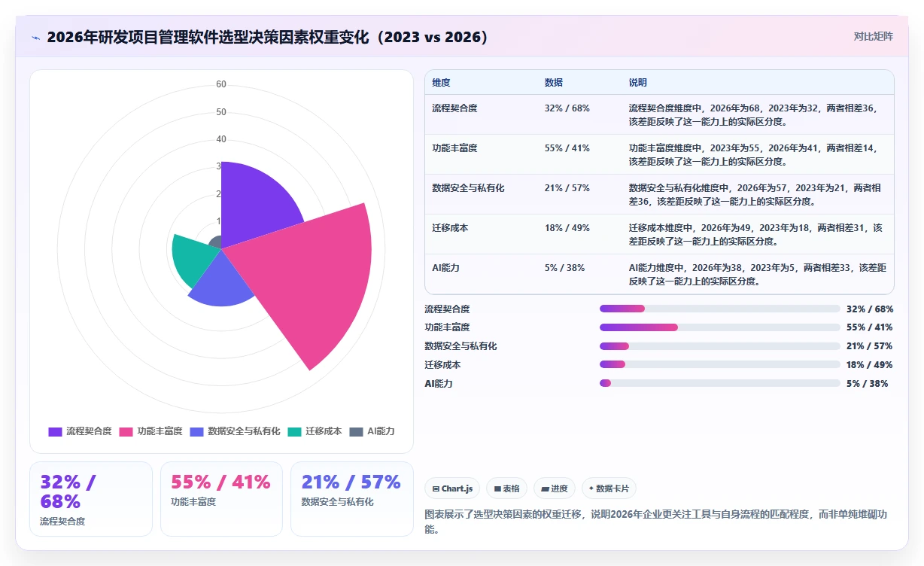Screen dimensions: 924x566
Task: Click the 数据 column header
Action: 554,83
